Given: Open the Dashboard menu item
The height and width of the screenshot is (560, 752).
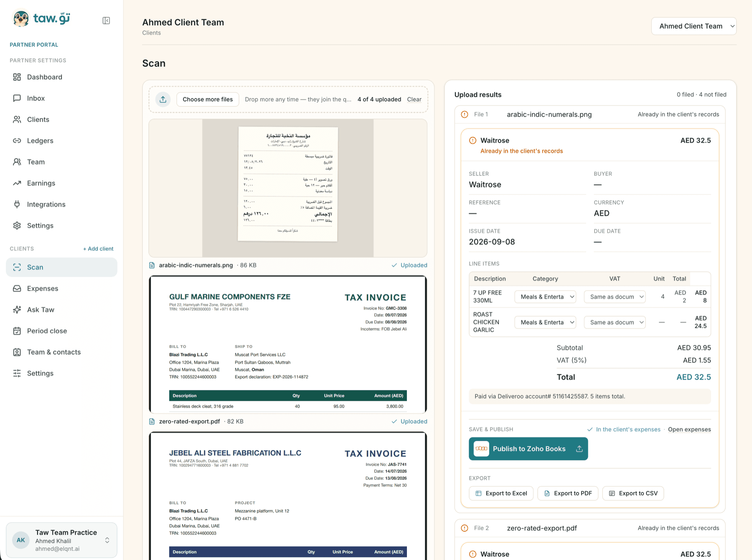Looking at the screenshot, I should click(61, 77).
